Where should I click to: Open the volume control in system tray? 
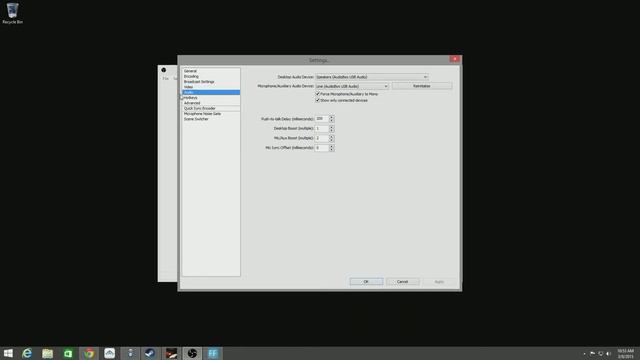click(608, 354)
